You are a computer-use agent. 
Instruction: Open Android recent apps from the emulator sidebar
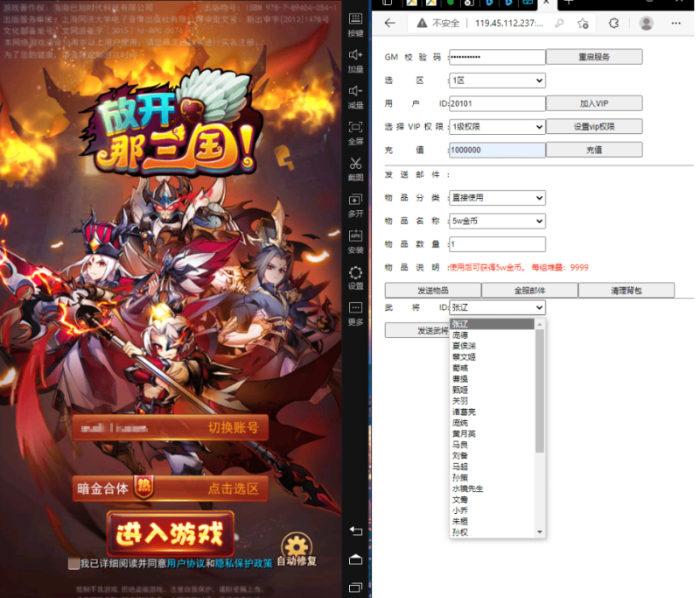(x=355, y=587)
